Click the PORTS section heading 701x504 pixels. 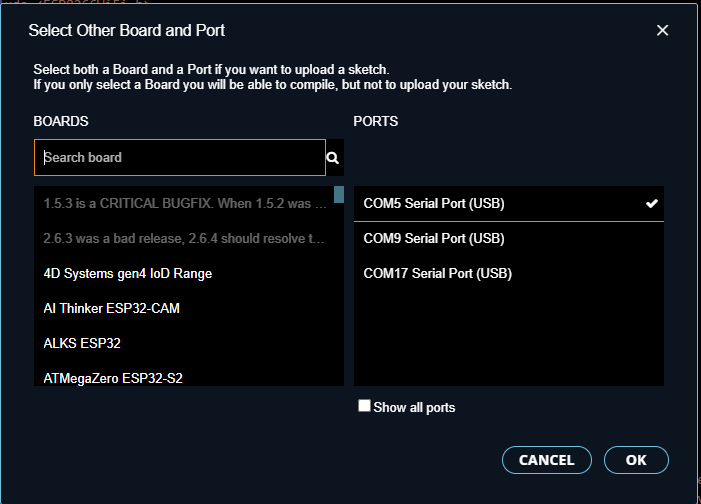click(x=376, y=121)
